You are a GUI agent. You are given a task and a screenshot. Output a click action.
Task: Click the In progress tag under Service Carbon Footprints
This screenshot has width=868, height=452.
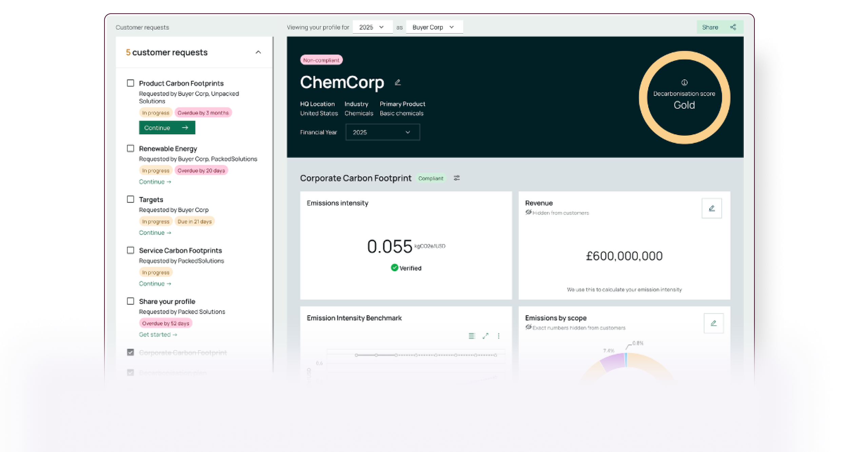(x=156, y=272)
